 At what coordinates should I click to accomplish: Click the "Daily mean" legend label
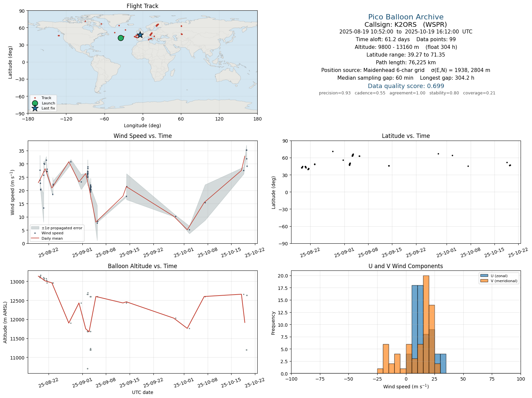[x=52, y=238]
